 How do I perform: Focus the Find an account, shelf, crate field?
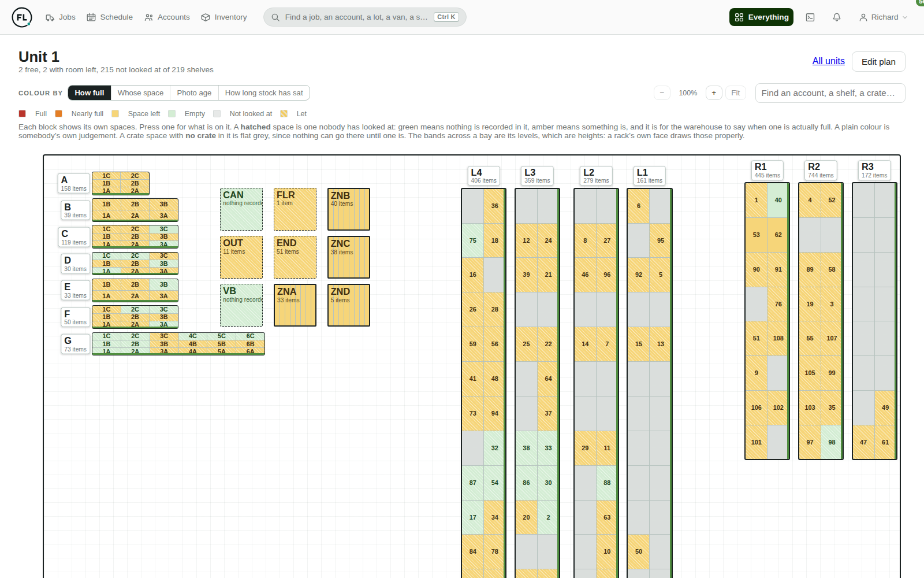[830, 93]
